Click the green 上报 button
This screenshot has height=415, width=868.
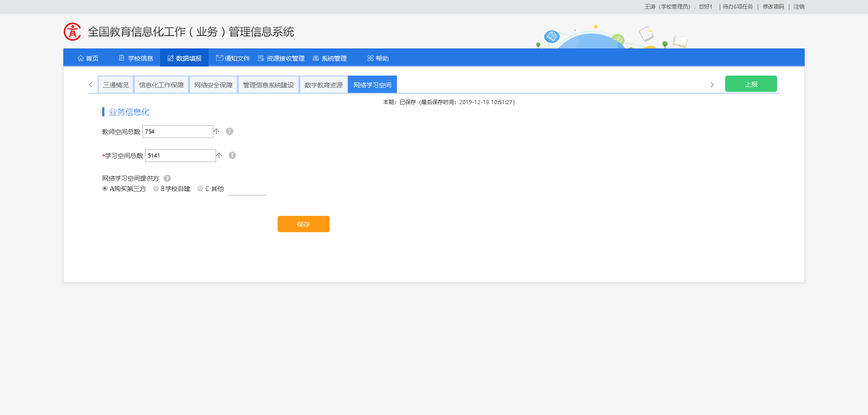point(751,84)
